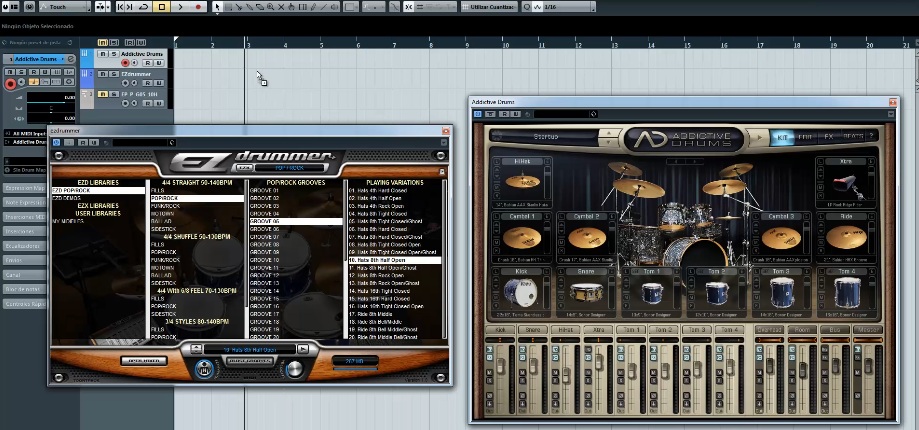
Task: Expand the Canal inspector section
Action: click(25, 275)
